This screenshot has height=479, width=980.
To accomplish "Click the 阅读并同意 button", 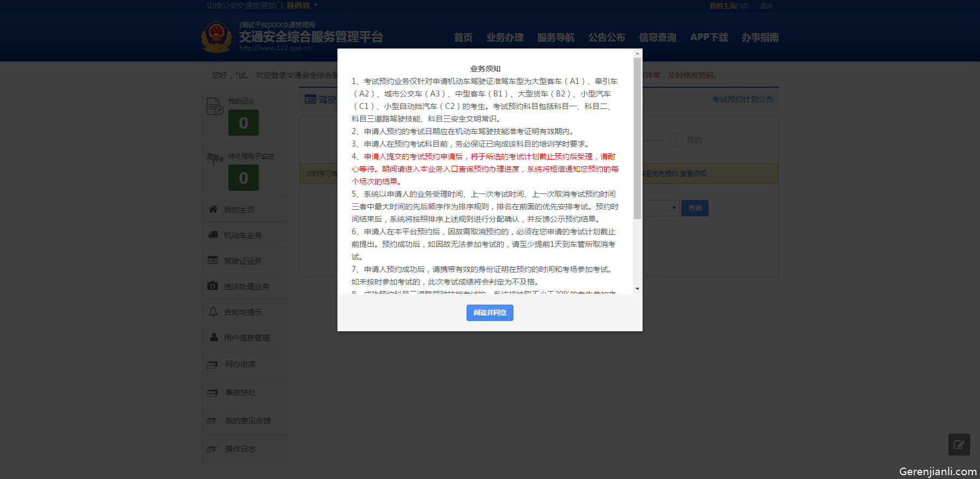I will click(x=489, y=313).
